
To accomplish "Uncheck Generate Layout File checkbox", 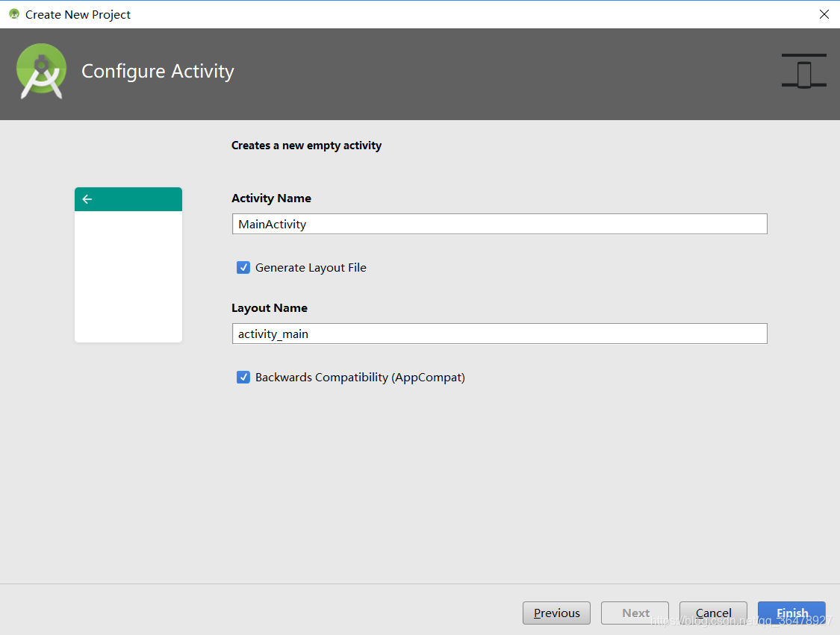I will 243,268.
